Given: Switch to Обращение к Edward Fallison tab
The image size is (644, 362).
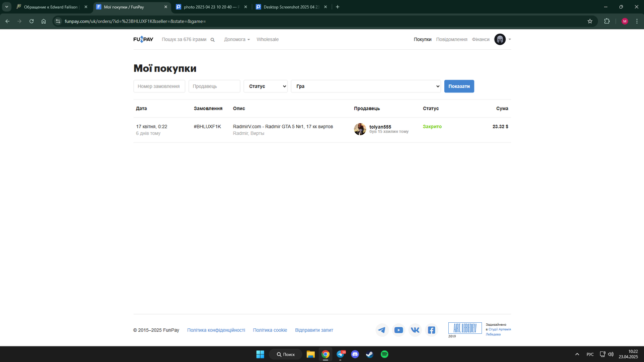Looking at the screenshot, I should pos(51,7).
